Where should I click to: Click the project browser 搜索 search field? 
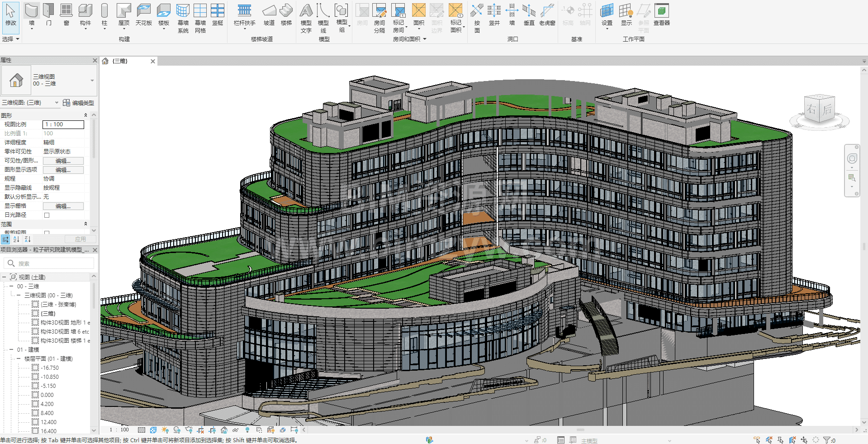coord(50,263)
